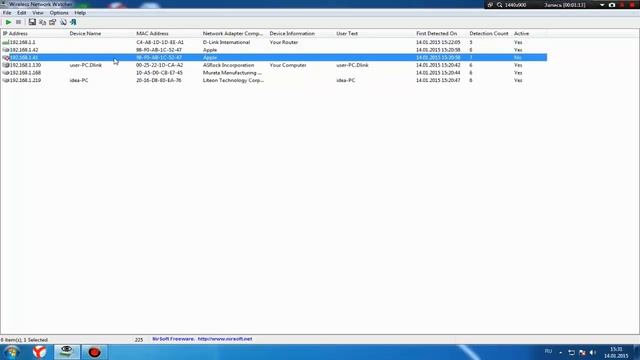This screenshot has height=360, width=640.
Task: Sort by the User Text column header
Action: click(374, 33)
